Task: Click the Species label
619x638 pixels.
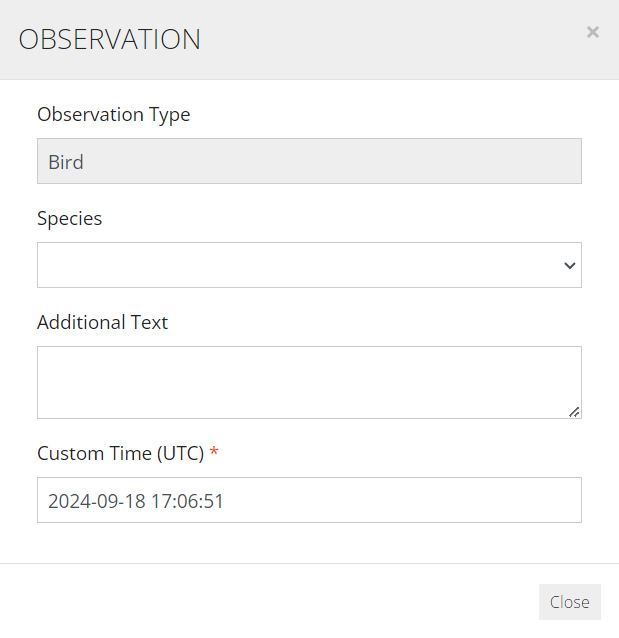Action: (x=70, y=218)
